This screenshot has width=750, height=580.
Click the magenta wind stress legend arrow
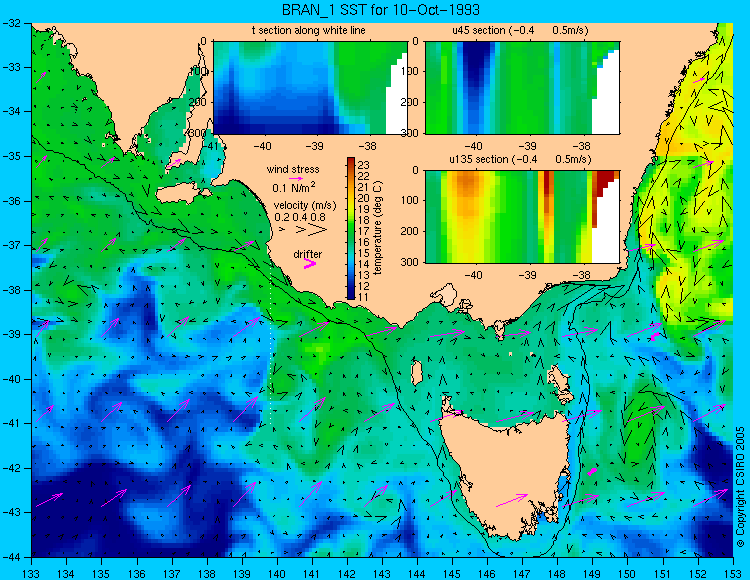click(296, 178)
